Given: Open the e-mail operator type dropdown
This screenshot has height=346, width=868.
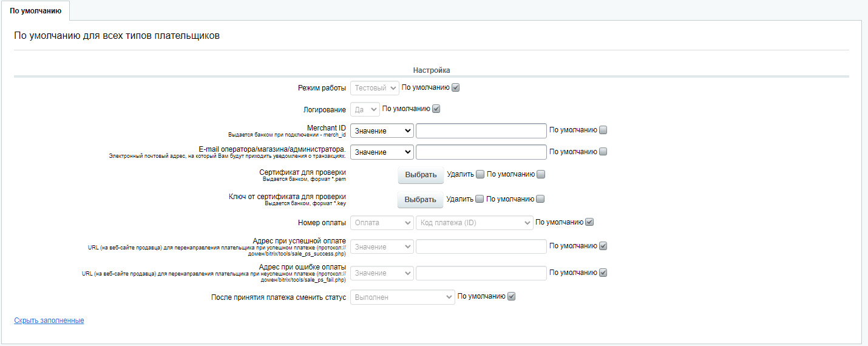Looking at the screenshot, I should point(382,152).
